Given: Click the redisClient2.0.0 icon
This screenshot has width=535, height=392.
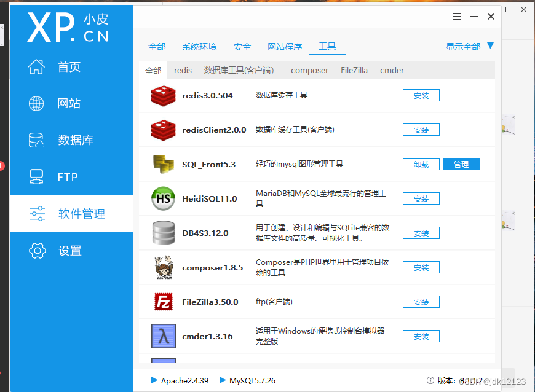Looking at the screenshot, I should [x=164, y=130].
